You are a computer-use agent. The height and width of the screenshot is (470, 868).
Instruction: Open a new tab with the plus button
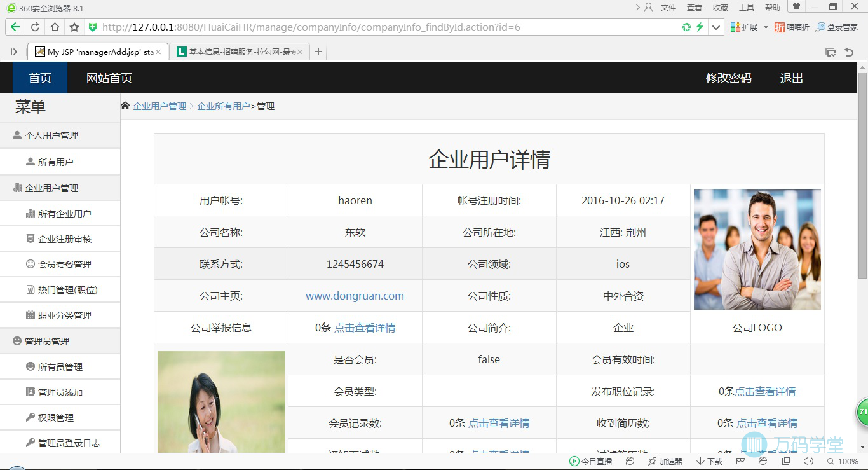[x=318, y=52]
